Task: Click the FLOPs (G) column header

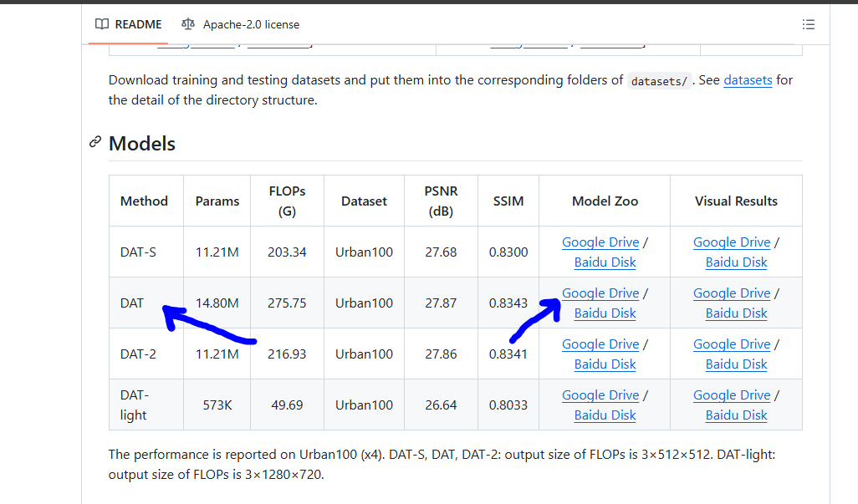Action: (288, 201)
